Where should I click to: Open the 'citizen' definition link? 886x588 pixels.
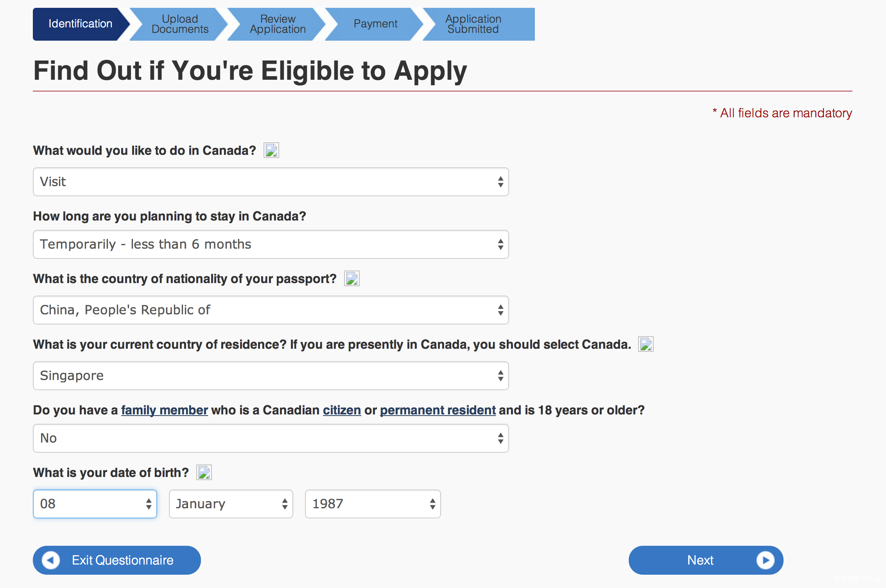tap(342, 410)
